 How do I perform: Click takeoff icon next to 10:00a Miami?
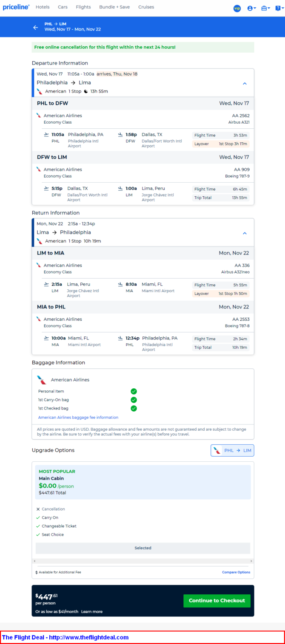tap(46, 339)
